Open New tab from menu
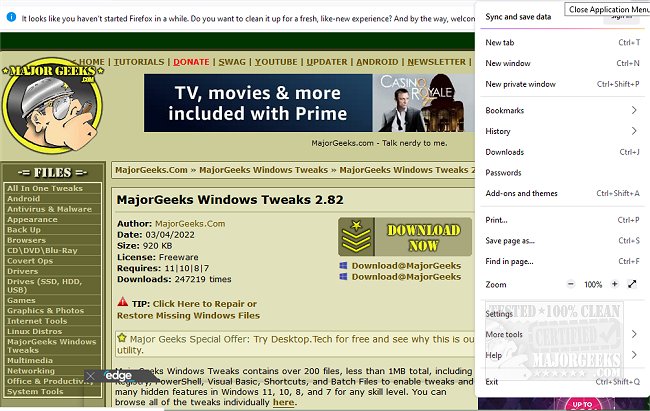 (x=562, y=42)
